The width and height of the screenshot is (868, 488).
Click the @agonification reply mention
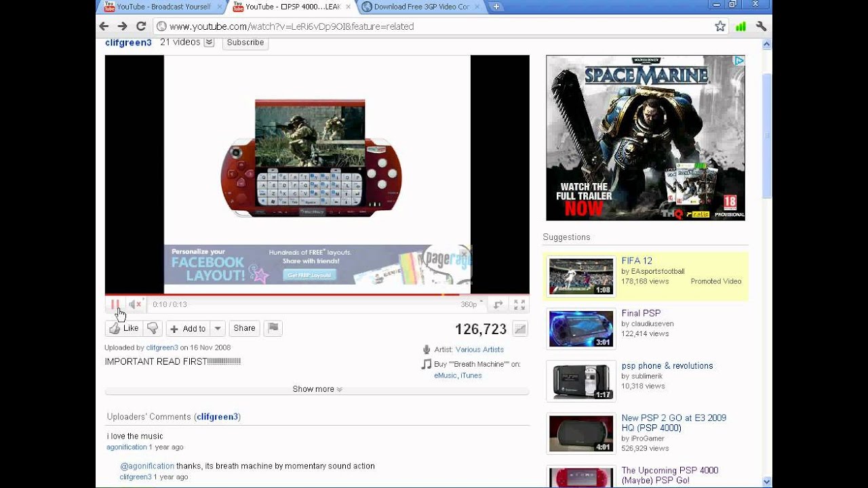[147, 466]
